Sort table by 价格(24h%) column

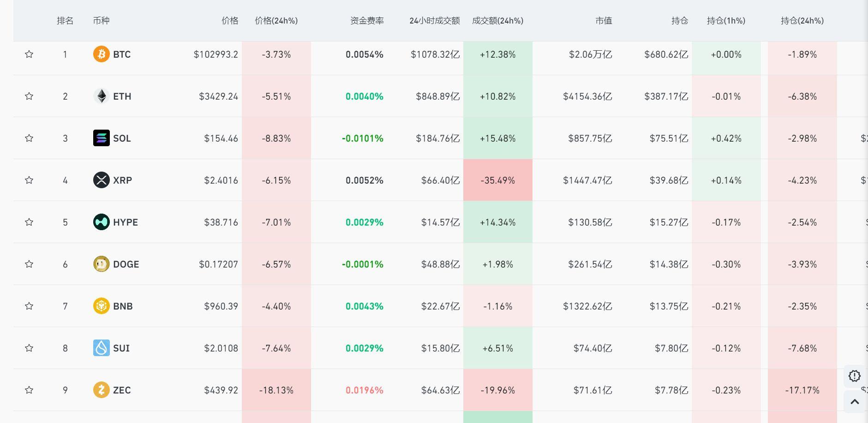pyautogui.click(x=275, y=21)
